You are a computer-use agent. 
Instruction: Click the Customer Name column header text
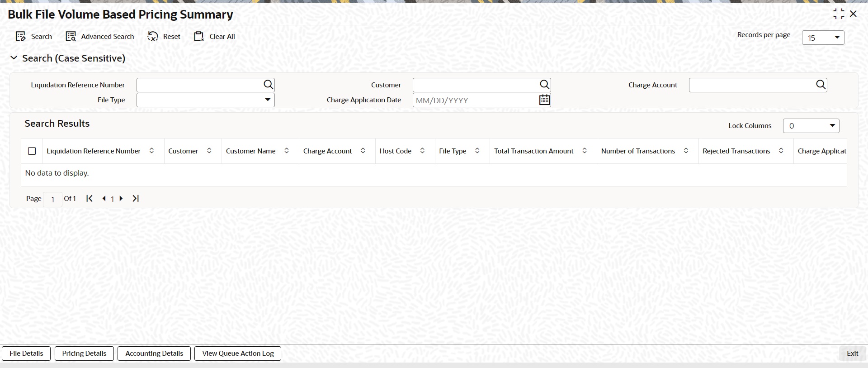pos(251,151)
